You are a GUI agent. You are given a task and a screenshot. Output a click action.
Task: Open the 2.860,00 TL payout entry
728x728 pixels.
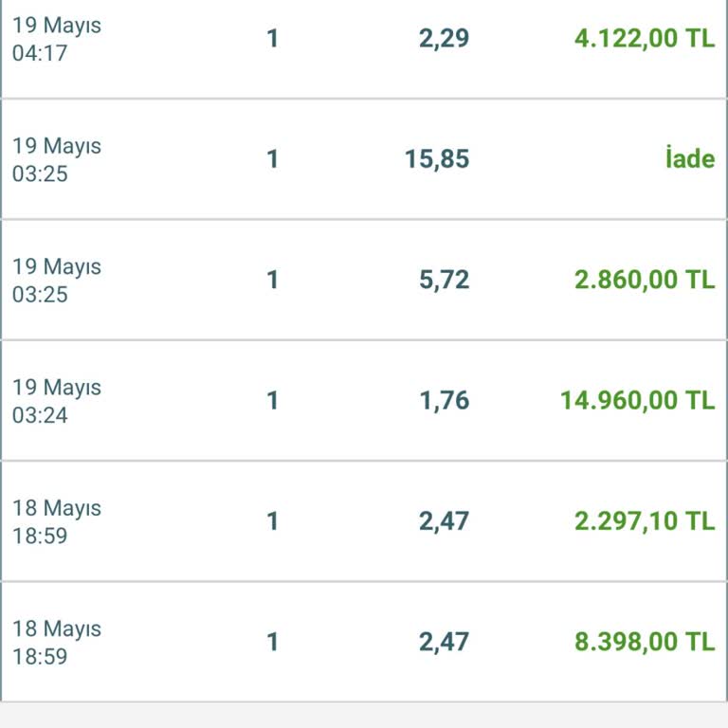645,280
